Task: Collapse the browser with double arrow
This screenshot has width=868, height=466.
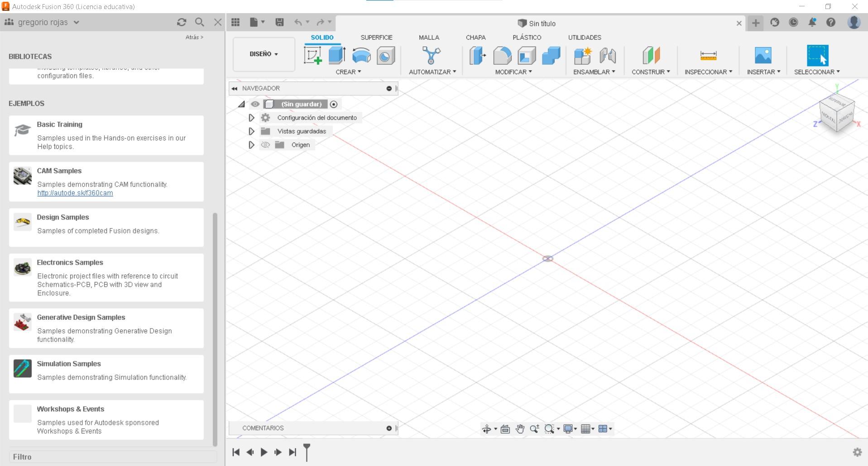Action: pyautogui.click(x=235, y=88)
